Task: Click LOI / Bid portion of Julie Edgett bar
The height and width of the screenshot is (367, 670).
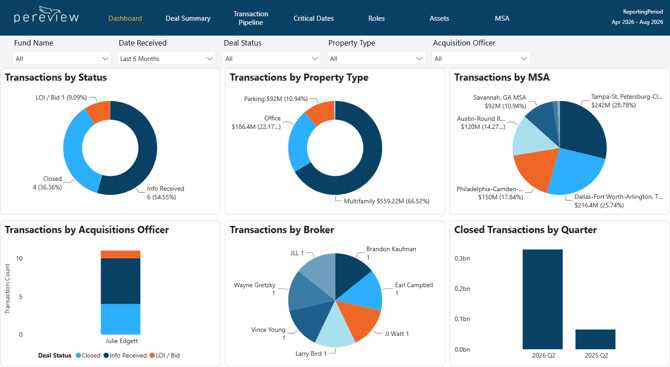Action: click(120, 254)
